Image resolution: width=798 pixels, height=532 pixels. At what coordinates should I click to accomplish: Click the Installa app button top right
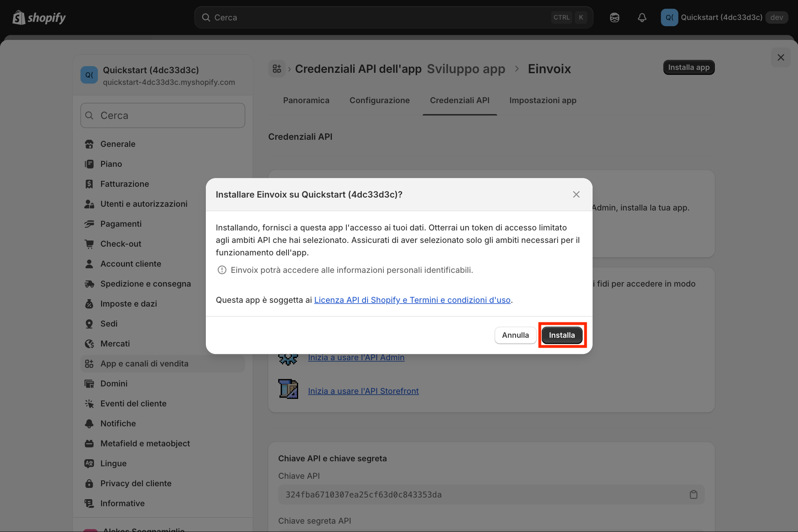tap(688, 67)
